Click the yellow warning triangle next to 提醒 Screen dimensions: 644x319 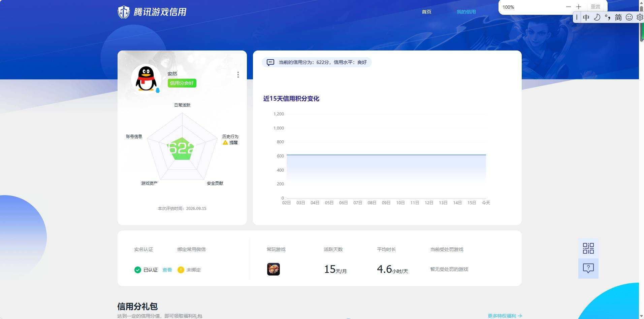[x=225, y=143]
